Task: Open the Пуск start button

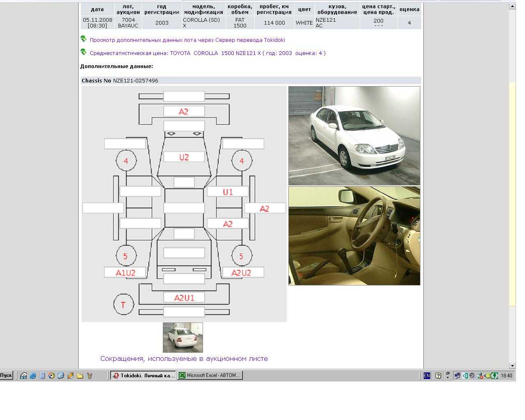Action: [7, 375]
